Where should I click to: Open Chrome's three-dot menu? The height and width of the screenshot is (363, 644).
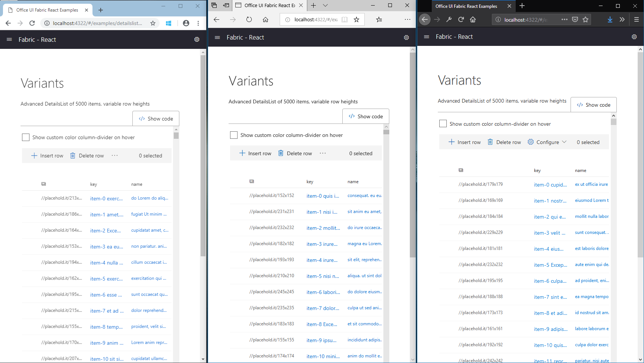[198, 23]
